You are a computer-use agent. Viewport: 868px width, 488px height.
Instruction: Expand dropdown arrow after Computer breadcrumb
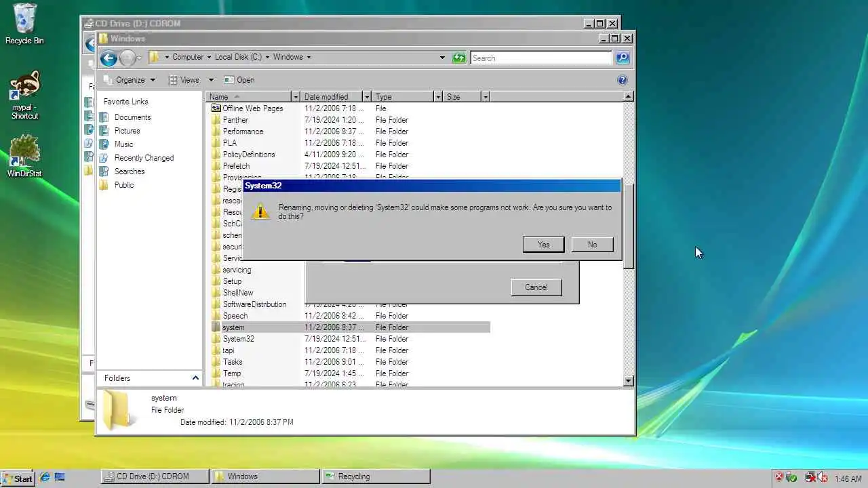point(209,58)
